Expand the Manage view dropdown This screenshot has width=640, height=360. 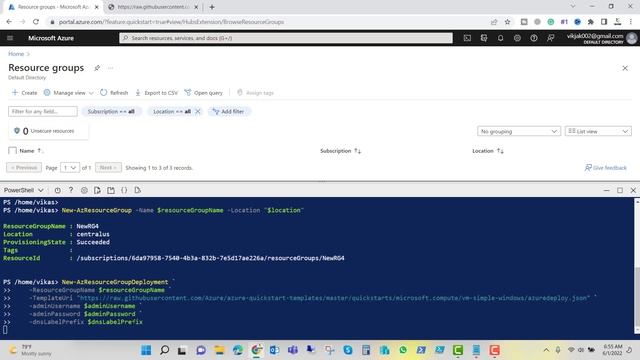pyautogui.click(x=69, y=93)
